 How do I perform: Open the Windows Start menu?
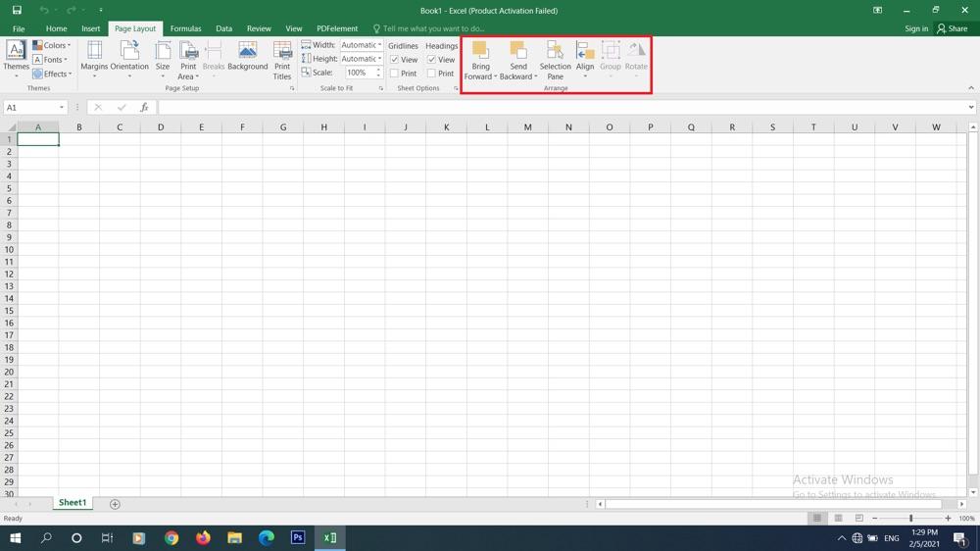pyautogui.click(x=15, y=538)
